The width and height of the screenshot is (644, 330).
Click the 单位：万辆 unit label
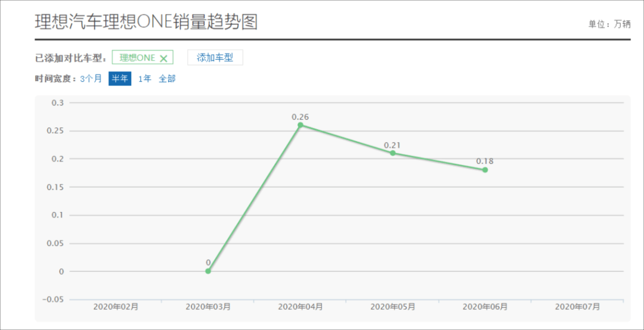tap(609, 24)
